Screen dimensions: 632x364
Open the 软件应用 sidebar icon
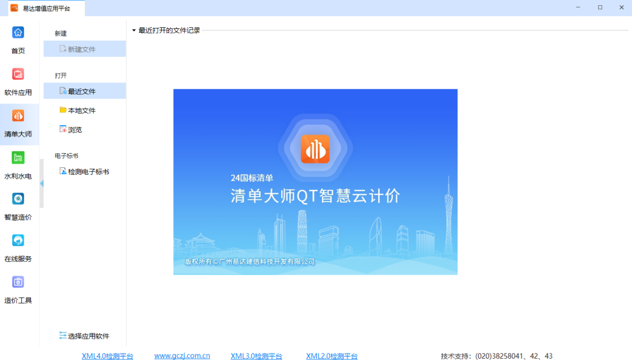18,74
